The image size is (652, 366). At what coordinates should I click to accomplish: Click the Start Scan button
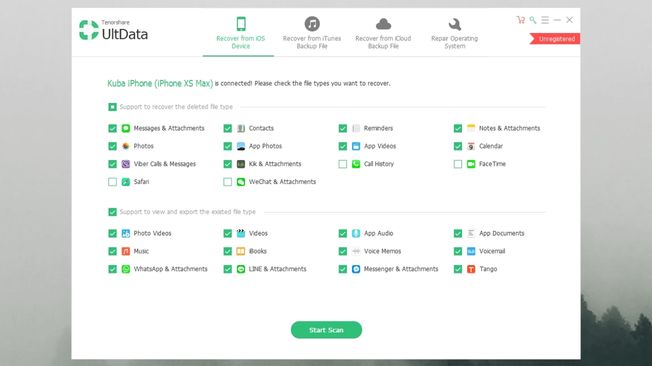326,330
